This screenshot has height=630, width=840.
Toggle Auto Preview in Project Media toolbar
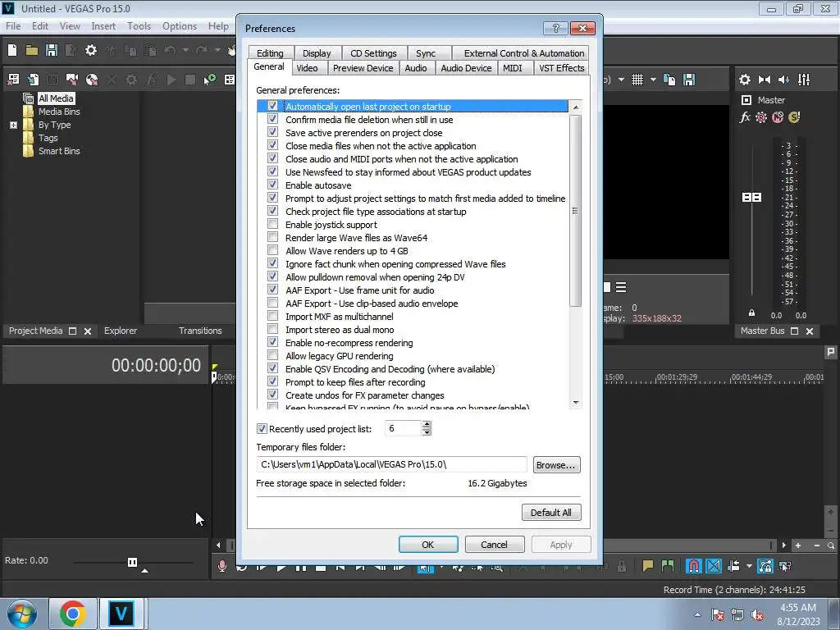[209, 80]
